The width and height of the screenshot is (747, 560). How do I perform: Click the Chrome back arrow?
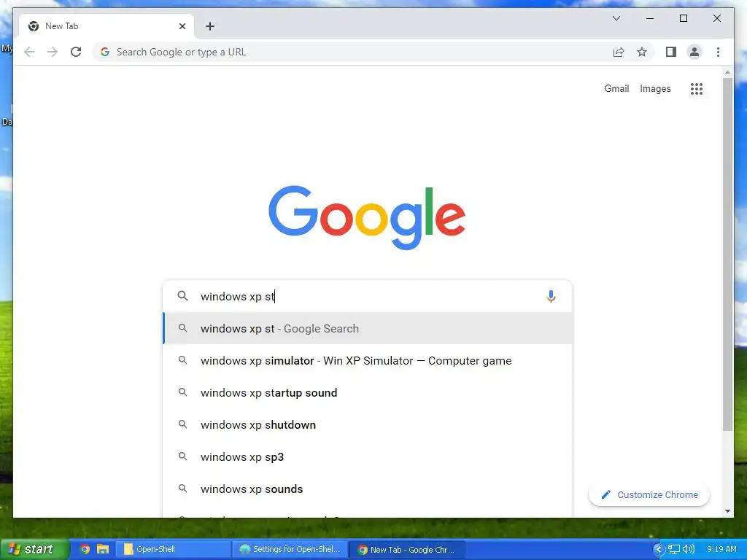(29, 52)
